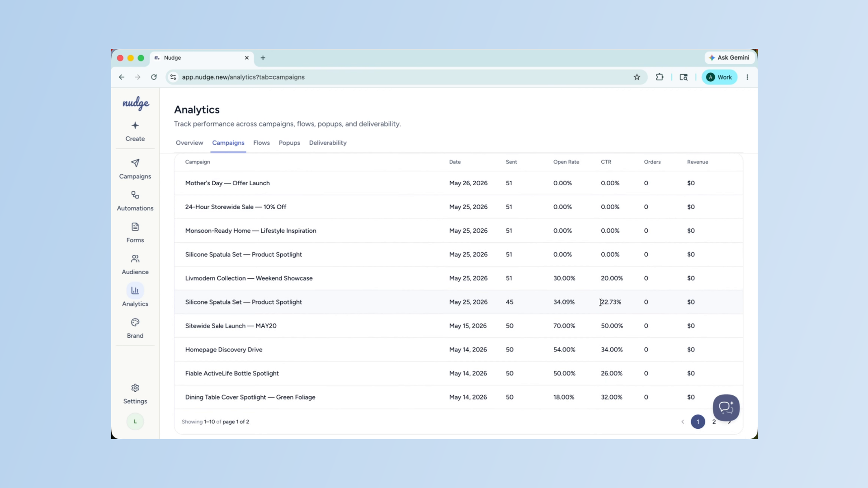Select the Campaigns analytics tab
Screen dimensions: 868x488
point(228,143)
